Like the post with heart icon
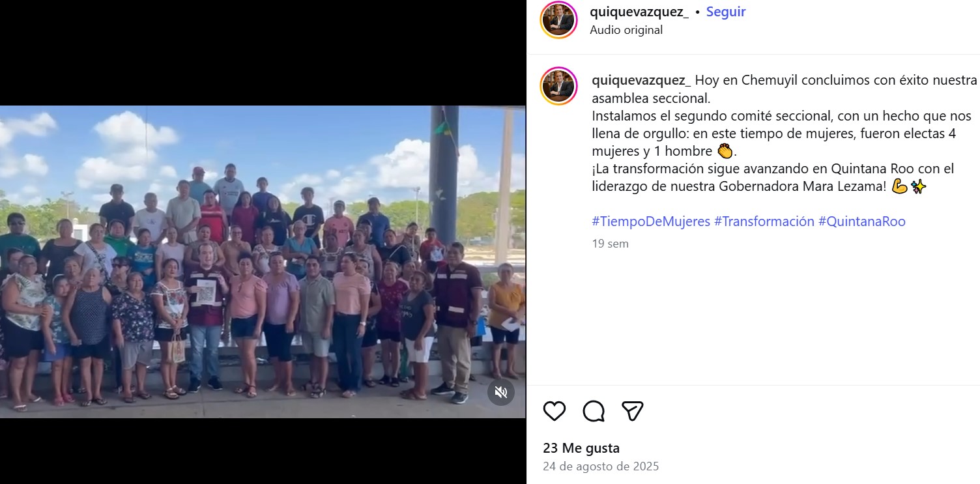 coord(555,411)
